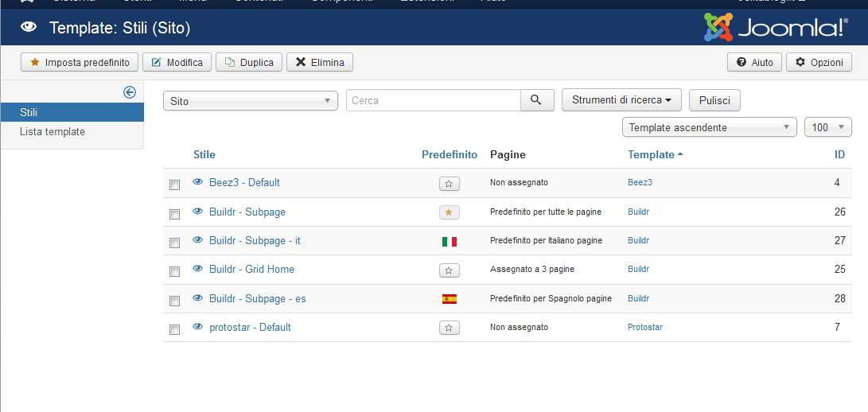Click the Italian flag icon
This screenshot has height=412, width=868.
click(x=450, y=242)
